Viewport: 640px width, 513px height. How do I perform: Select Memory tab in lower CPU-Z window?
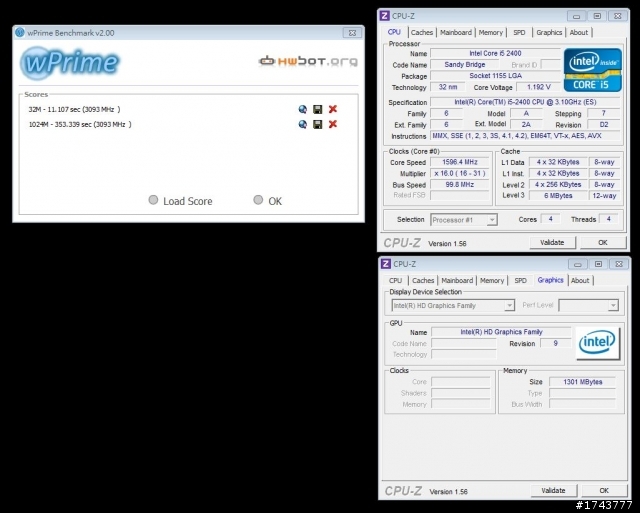(x=492, y=280)
